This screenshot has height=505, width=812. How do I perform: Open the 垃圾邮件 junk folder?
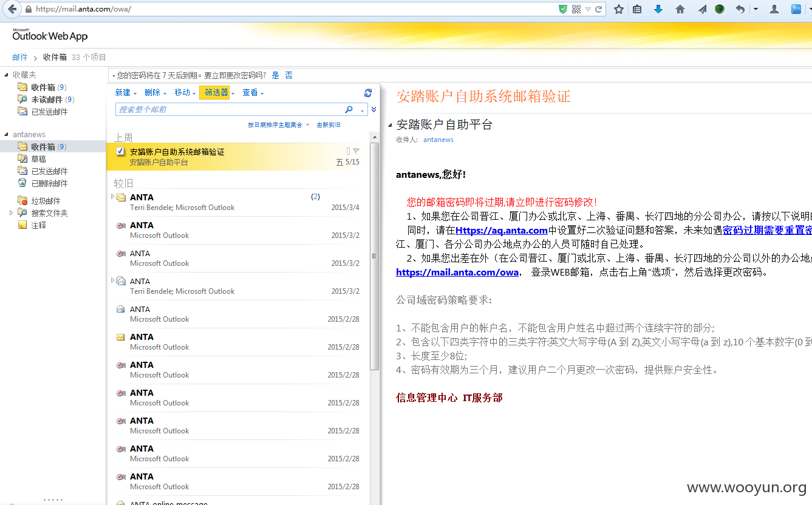(46, 201)
